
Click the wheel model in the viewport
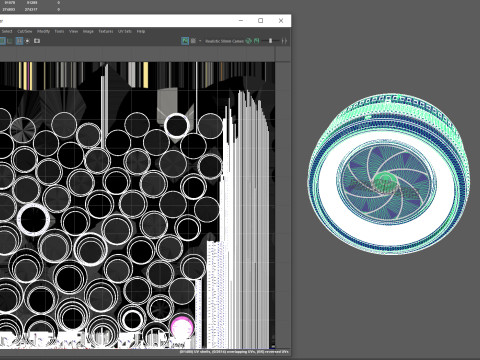point(388,173)
